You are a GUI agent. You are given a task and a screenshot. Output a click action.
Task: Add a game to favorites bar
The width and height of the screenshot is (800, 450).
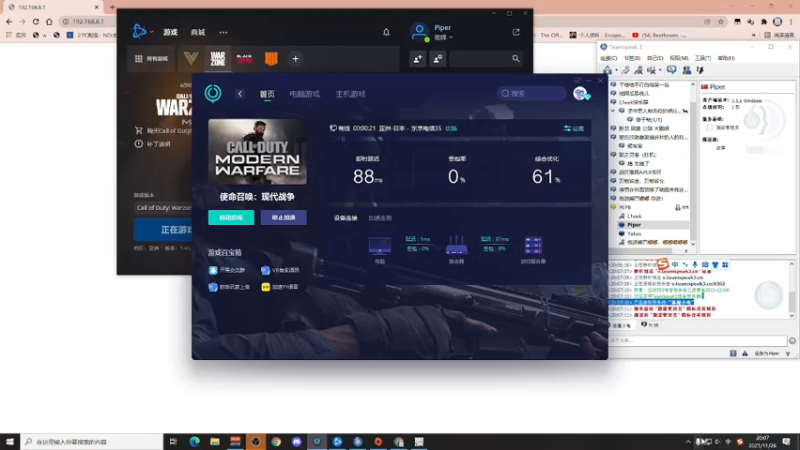pos(295,59)
